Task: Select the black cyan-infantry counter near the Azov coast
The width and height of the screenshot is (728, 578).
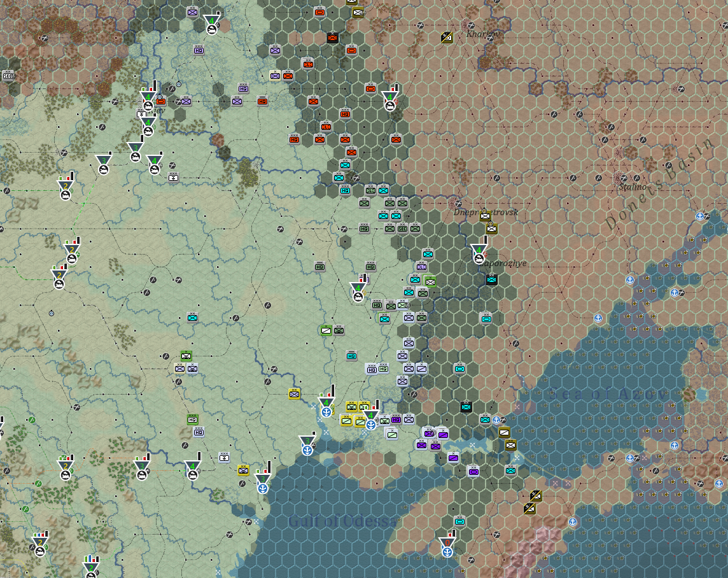Action: click(x=466, y=407)
